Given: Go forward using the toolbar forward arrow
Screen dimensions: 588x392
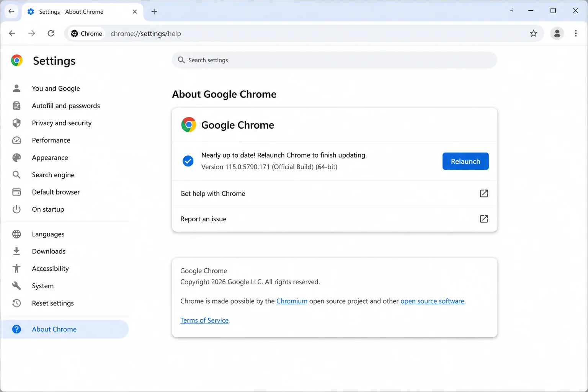Looking at the screenshot, I should pyautogui.click(x=32, y=33).
